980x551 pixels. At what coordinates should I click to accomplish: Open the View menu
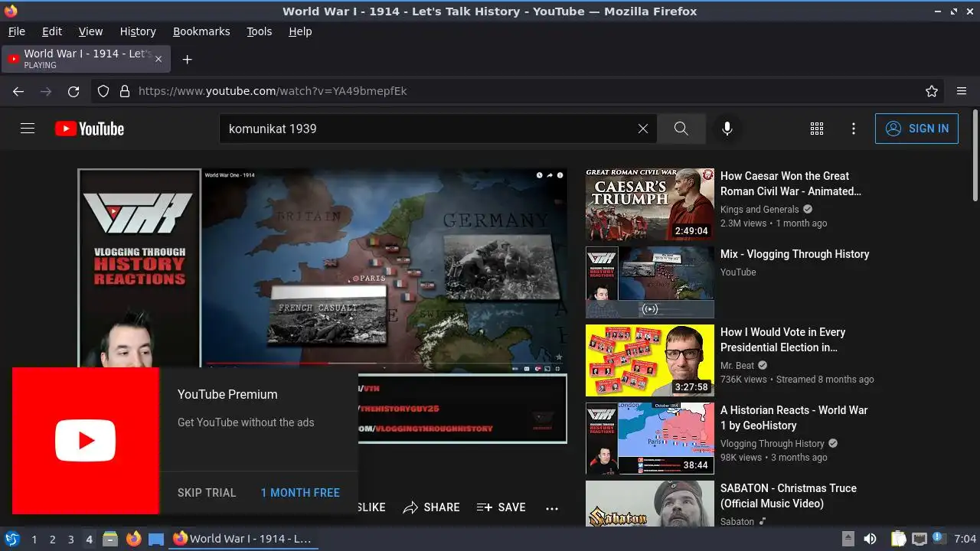point(90,31)
